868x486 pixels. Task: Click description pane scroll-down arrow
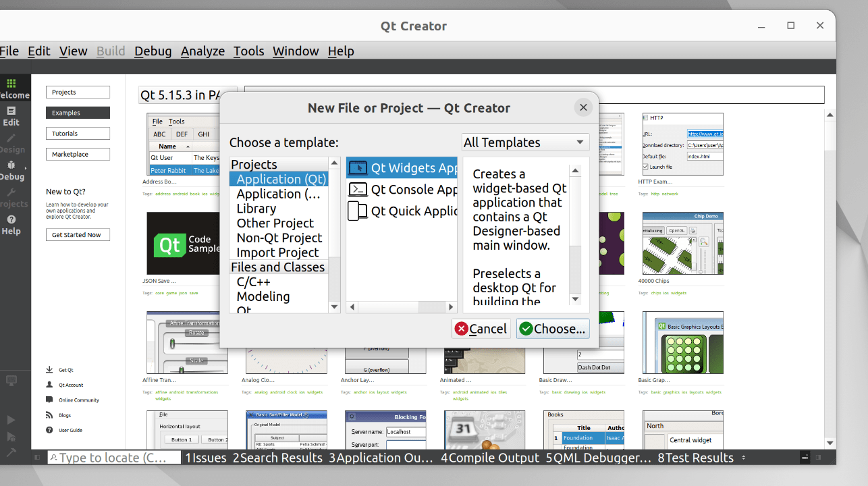pos(576,298)
